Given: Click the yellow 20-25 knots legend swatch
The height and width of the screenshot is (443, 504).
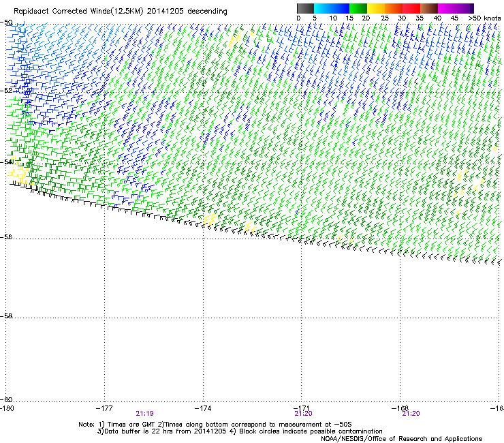Looking at the screenshot, I should (376, 8).
